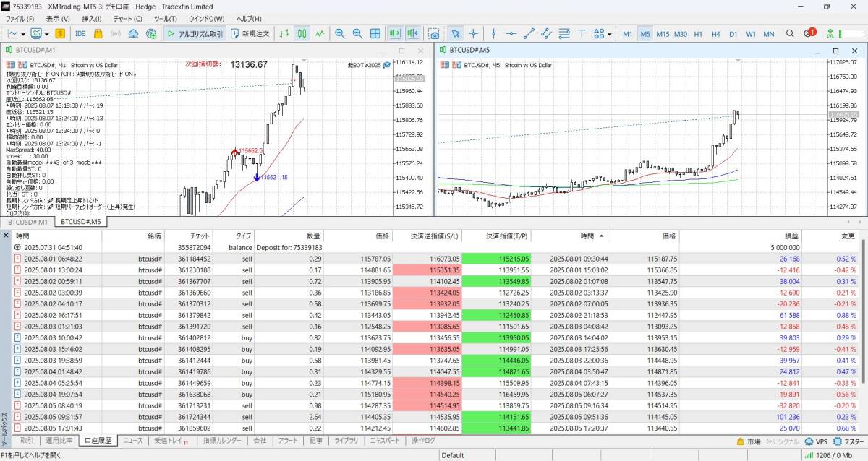868x461 pixels.
Task: Select the crosshair tool
Action: [x=474, y=33]
